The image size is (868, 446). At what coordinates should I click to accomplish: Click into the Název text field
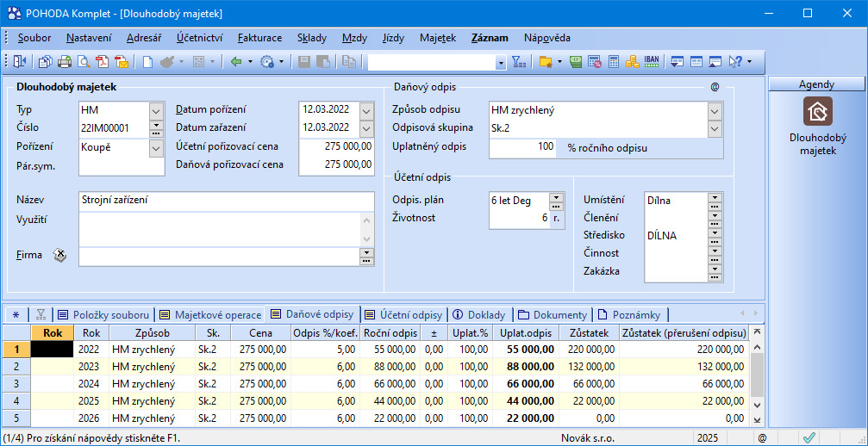pos(226,201)
